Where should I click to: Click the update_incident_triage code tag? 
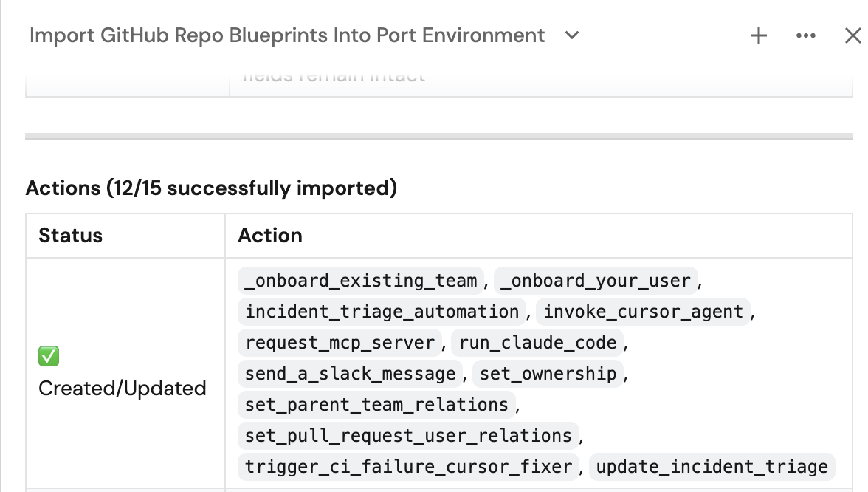point(712,467)
